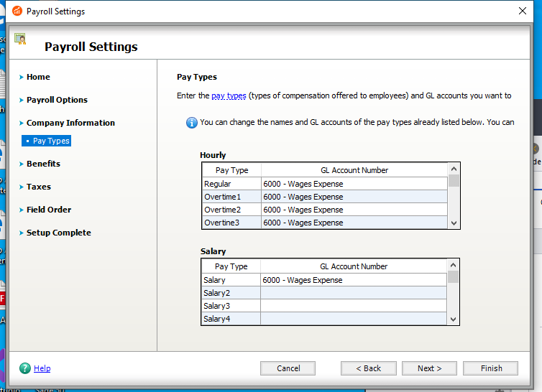Viewport: 542px width, 392px height.
Task: Click the Sage logo in the title bar
Action: coord(17,11)
